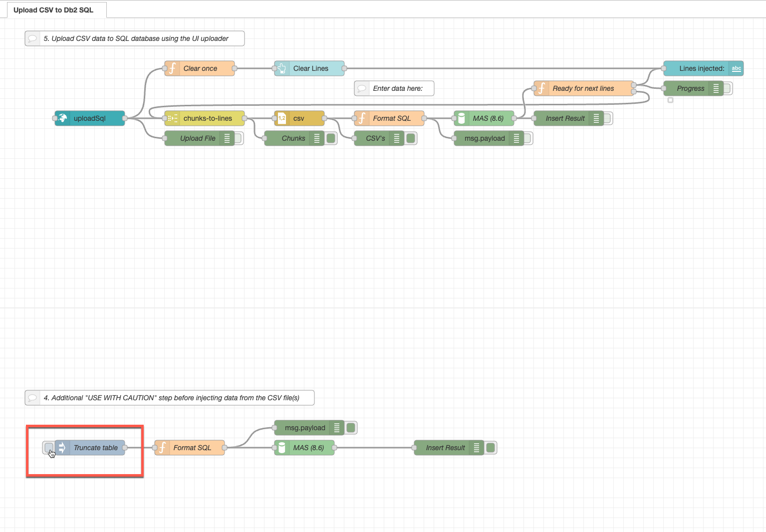766x532 pixels.
Task: Select the step 5 Upload CSV comment text
Action: pos(136,38)
